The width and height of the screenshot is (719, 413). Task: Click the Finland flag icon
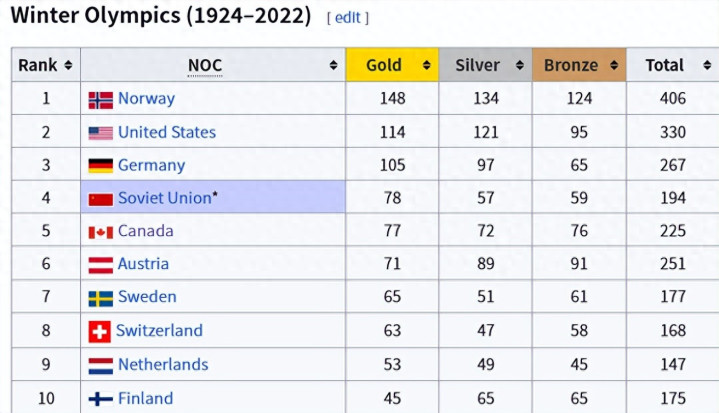(x=100, y=398)
